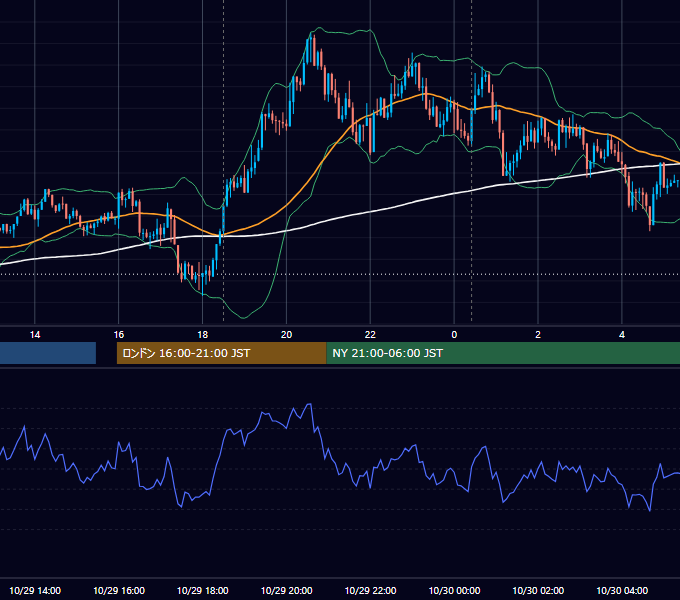Select the 20 hour label on upper time axis

[x=286, y=335]
